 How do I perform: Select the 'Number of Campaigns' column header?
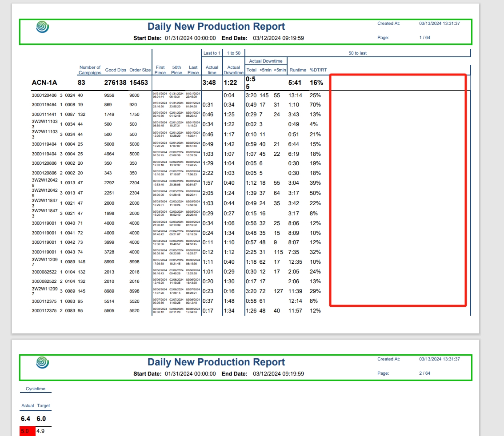(x=90, y=70)
